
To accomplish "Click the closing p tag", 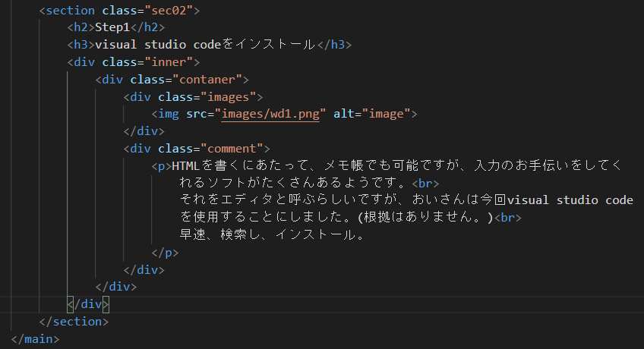I will tap(165, 253).
